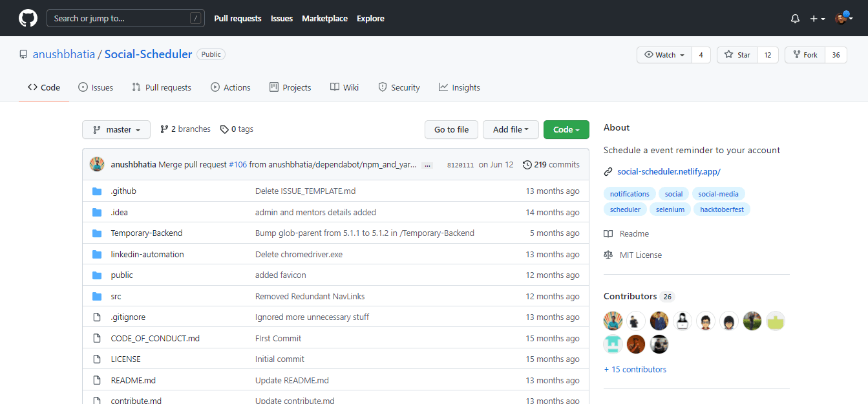The image size is (868, 404).
Task: Expand the master branch selector
Action: (116, 129)
